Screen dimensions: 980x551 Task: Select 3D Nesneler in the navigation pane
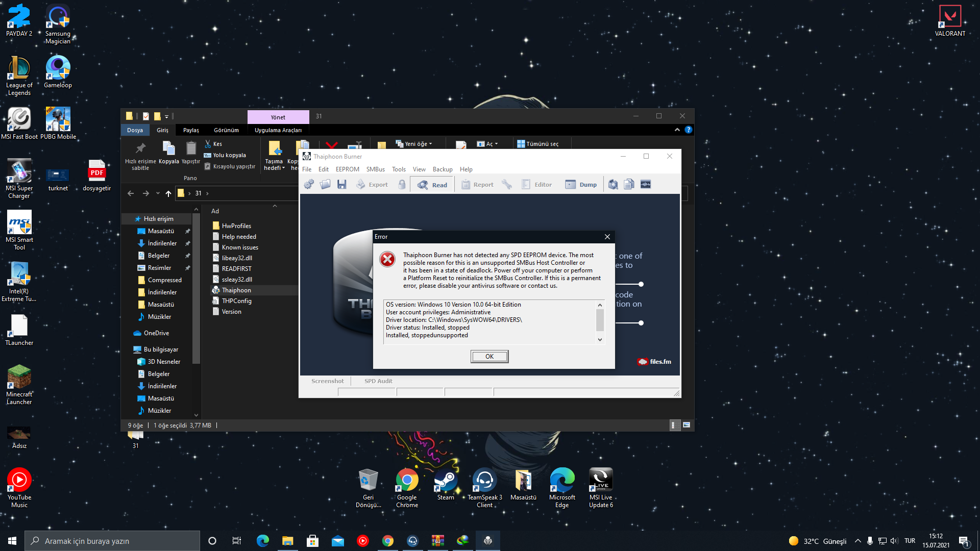tap(164, 362)
